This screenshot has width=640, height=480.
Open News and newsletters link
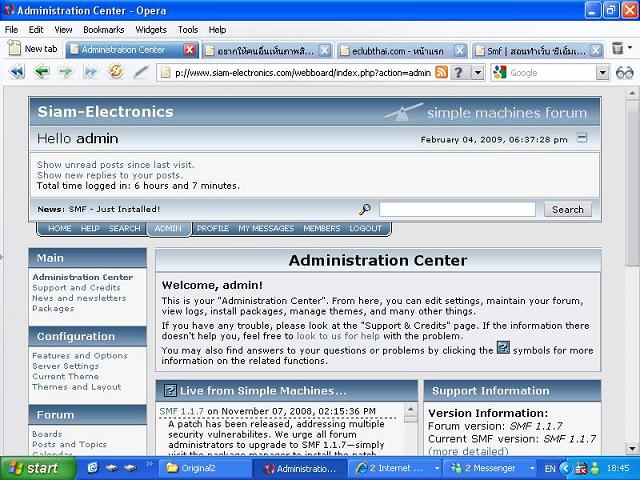tap(79, 298)
